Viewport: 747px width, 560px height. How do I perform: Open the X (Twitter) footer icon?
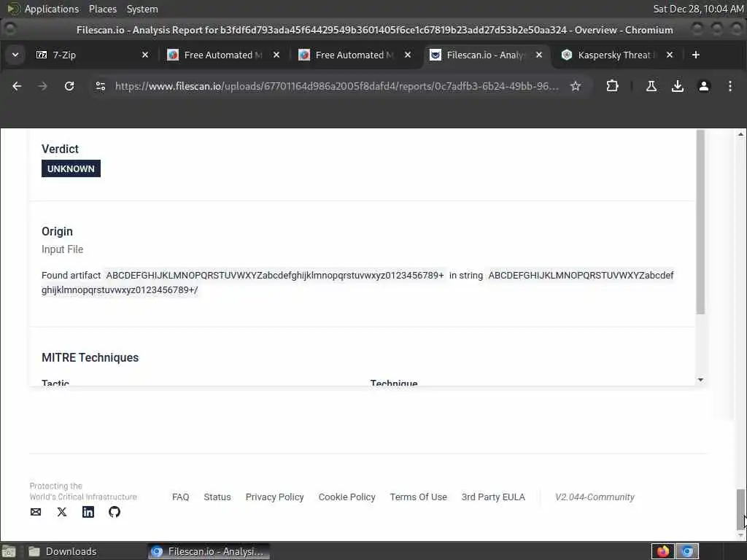62,512
